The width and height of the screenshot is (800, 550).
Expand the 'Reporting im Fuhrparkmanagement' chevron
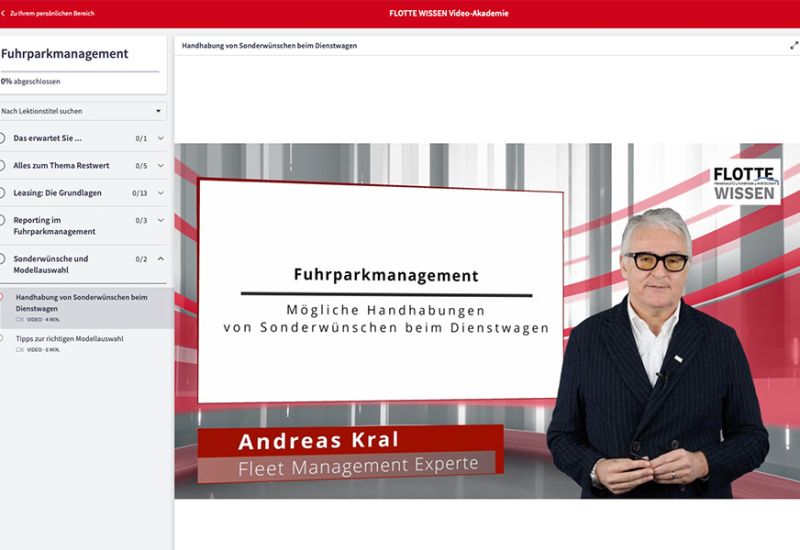pyautogui.click(x=161, y=220)
